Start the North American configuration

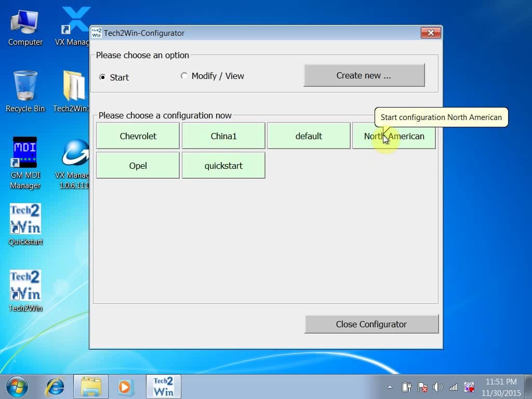(394, 136)
